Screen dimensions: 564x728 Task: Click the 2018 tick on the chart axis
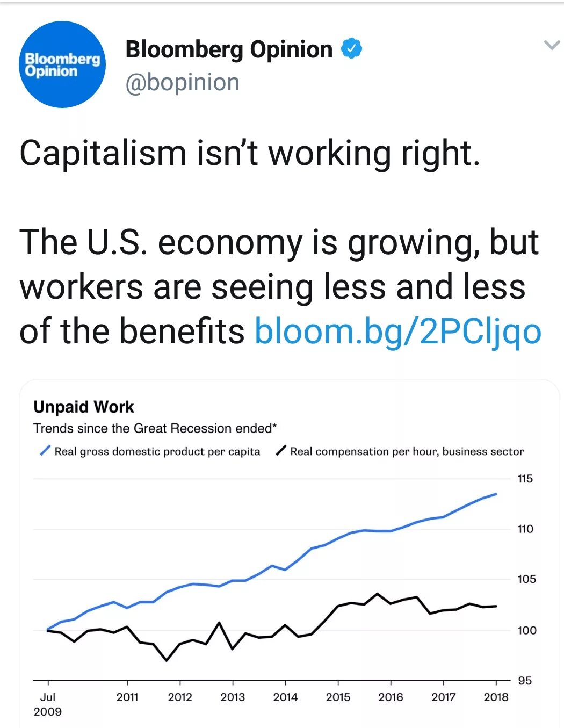coord(496,697)
